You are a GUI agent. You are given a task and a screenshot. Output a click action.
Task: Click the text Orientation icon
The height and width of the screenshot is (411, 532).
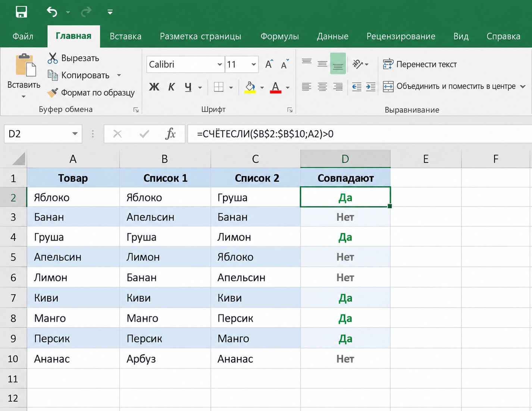tap(358, 64)
